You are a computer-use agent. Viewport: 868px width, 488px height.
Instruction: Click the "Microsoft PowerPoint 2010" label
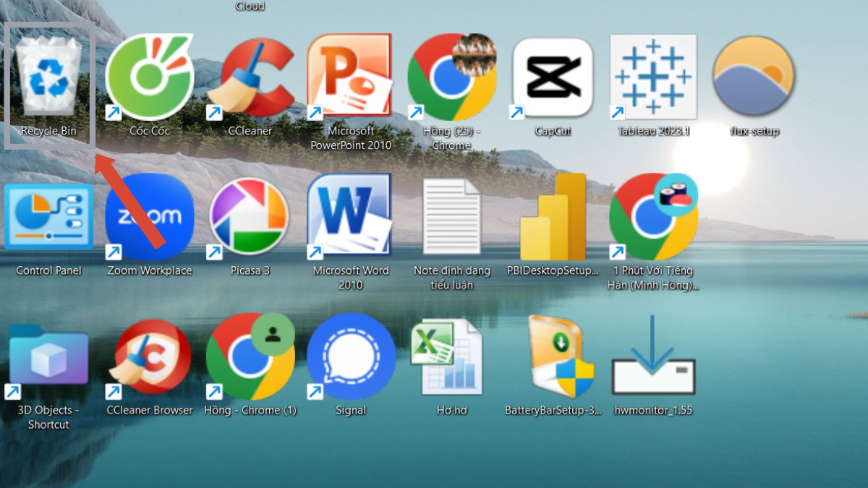pyautogui.click(x=351, y=138)
